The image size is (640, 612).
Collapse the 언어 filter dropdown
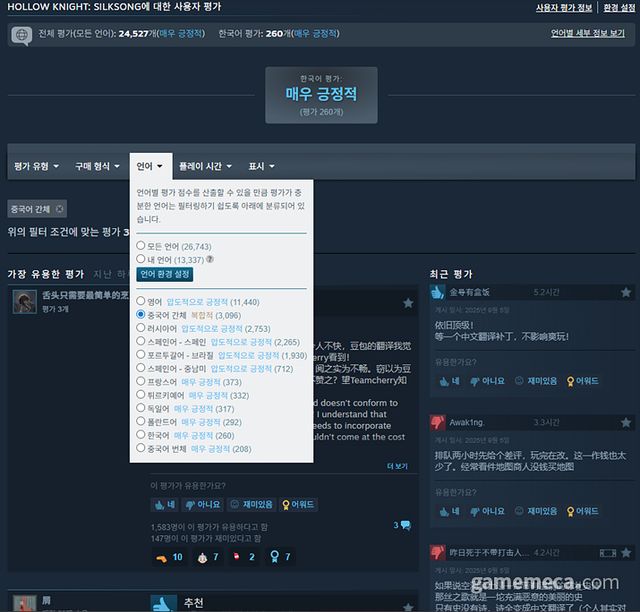coord(149,166)
